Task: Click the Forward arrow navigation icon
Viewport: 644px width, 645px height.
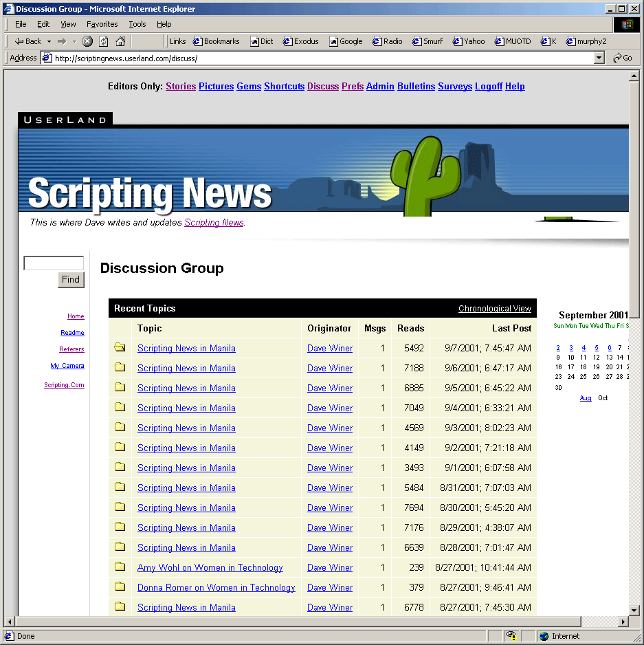Action: (x=62, y=41)
